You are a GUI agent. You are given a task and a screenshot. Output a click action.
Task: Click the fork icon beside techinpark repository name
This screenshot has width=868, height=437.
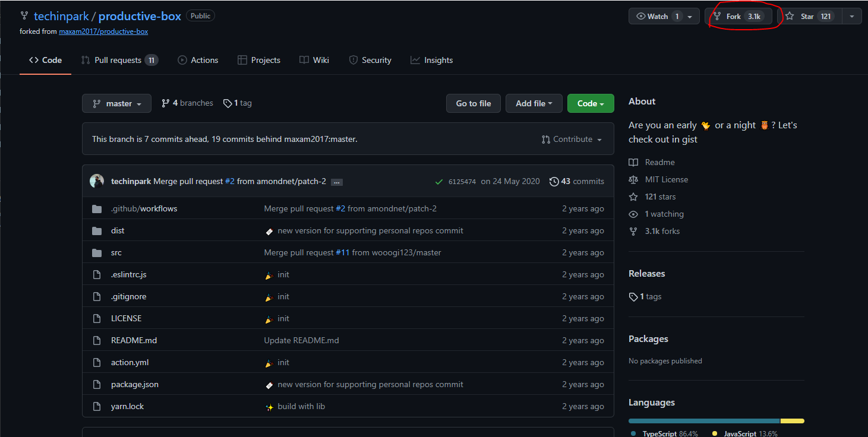pyautogui.click(x=24, y=16)
